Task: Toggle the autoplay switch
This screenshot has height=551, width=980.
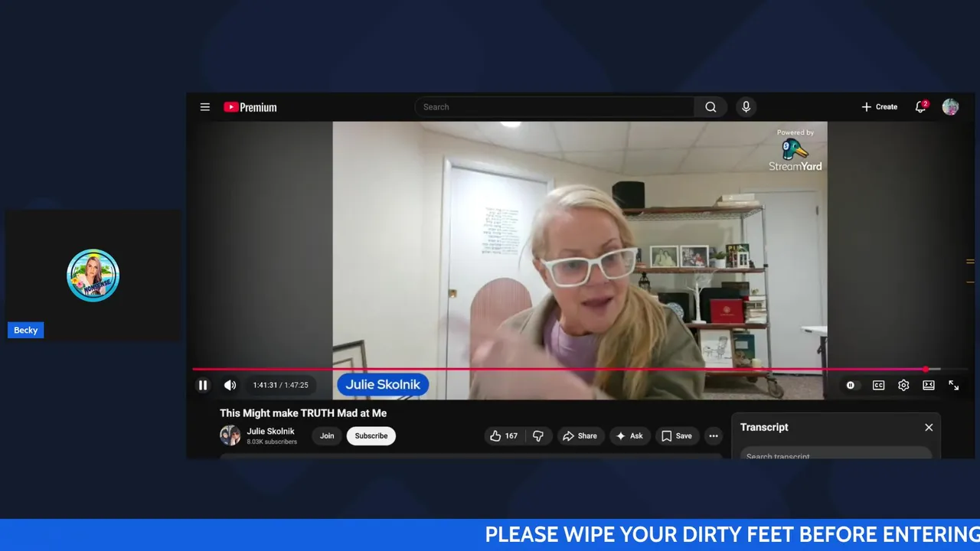Action: tap(851, 385)
